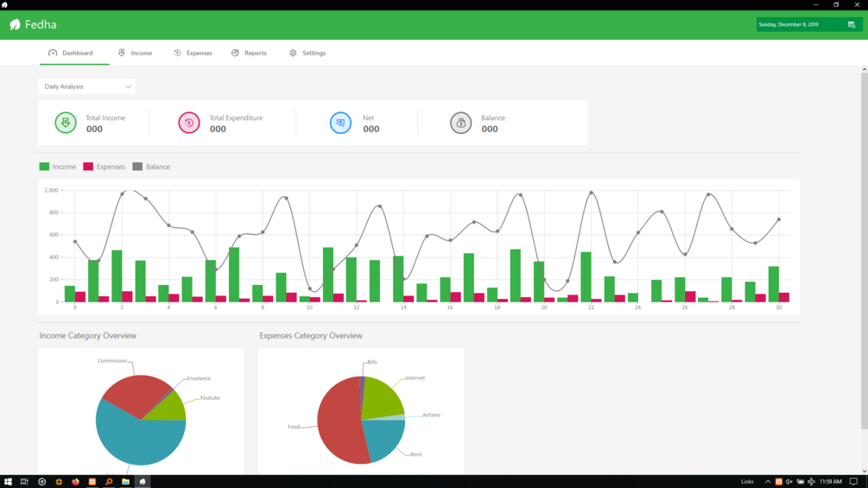
Task: Open the Action Center notification icon
Action: (853, 481)
